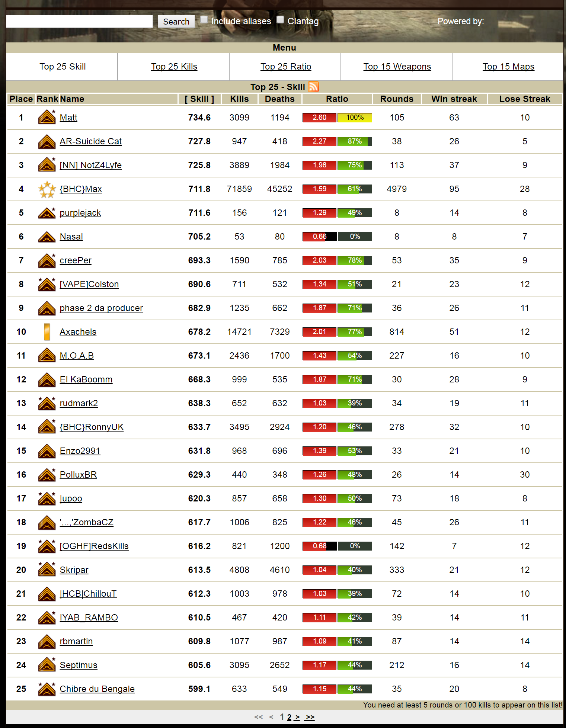Image resolution: width=566 pixels, height=728 pixels.
Task: Go to page 2 of rankings
Action: tap(289, 717)
